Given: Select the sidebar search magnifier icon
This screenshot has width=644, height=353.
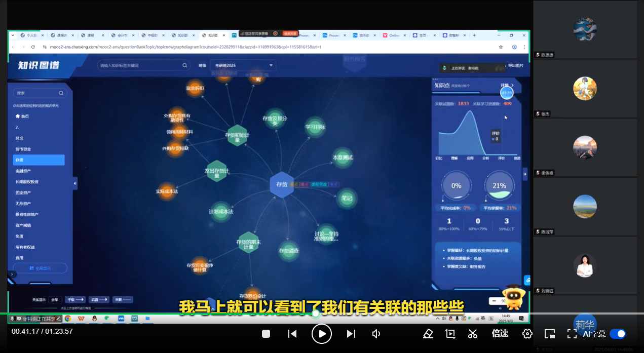Looking at the screenshot, I should pyautogui.click(x=61, y=93).
